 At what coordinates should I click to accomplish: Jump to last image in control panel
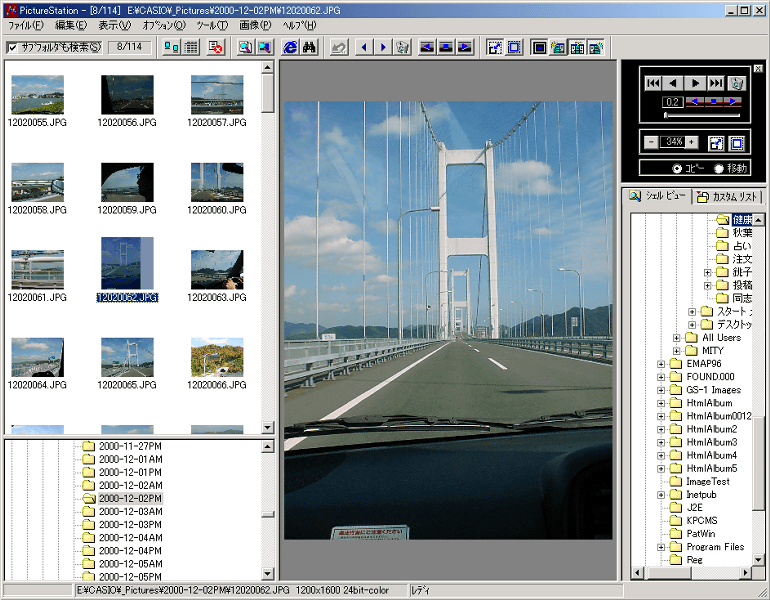tap(716, 83)
